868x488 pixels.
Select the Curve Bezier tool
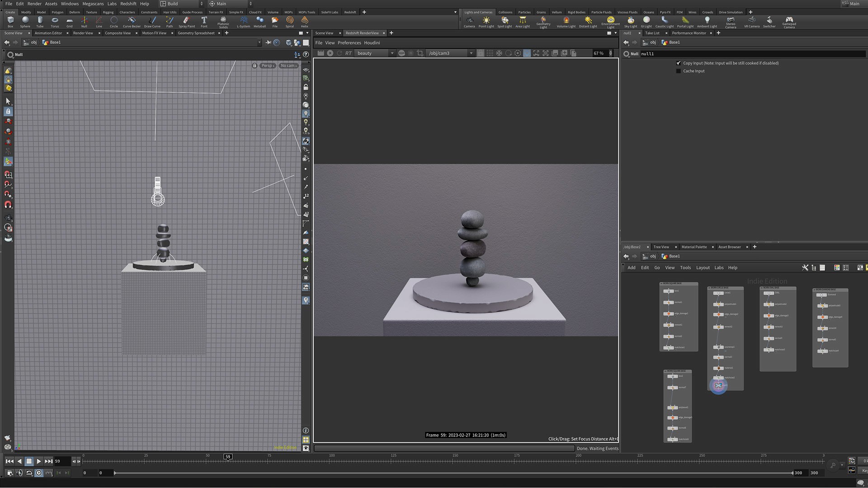point(132,22)
